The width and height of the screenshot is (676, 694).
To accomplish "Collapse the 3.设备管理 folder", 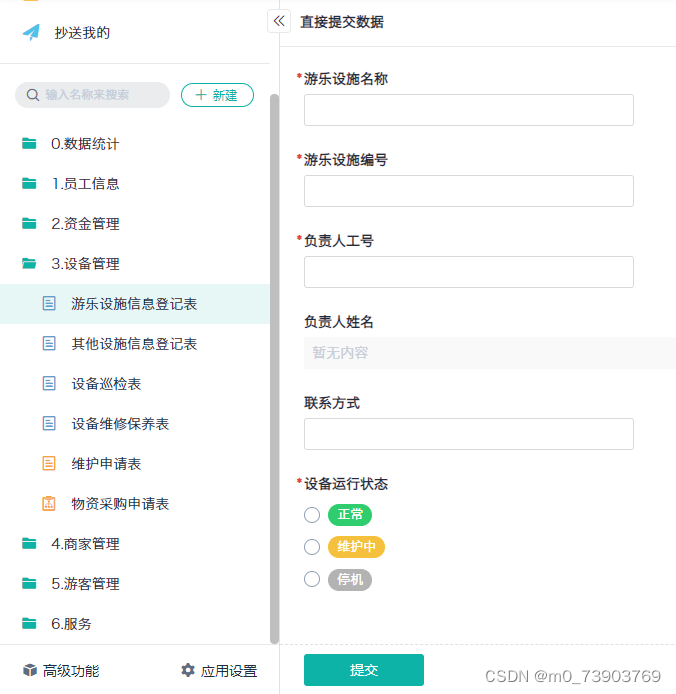I will [x=135, y=263].
